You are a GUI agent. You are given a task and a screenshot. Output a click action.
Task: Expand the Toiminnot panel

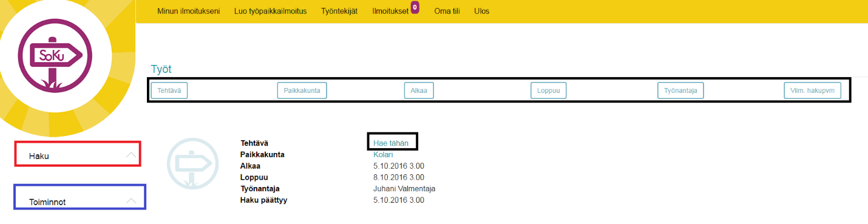coord(80,197)
